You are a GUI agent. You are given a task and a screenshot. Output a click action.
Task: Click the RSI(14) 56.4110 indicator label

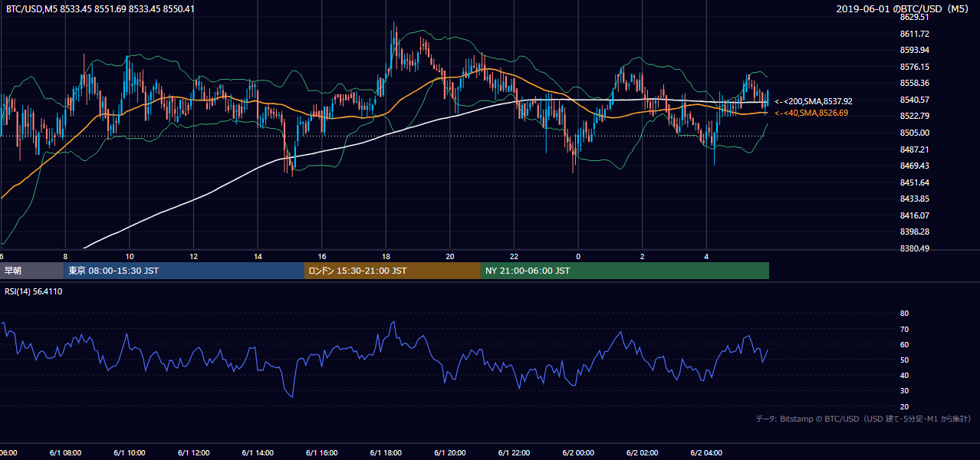click(x=34, y=291)
